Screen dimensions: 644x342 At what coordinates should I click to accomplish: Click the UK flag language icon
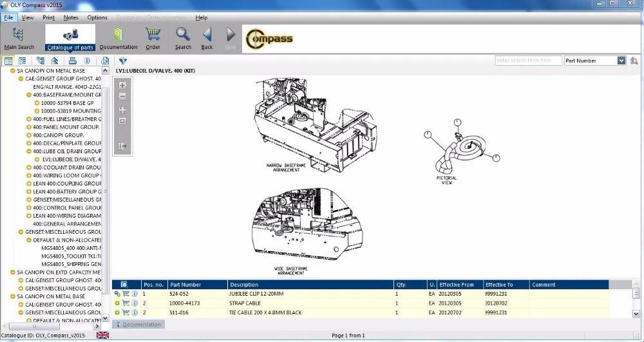[x=102, y=336]
